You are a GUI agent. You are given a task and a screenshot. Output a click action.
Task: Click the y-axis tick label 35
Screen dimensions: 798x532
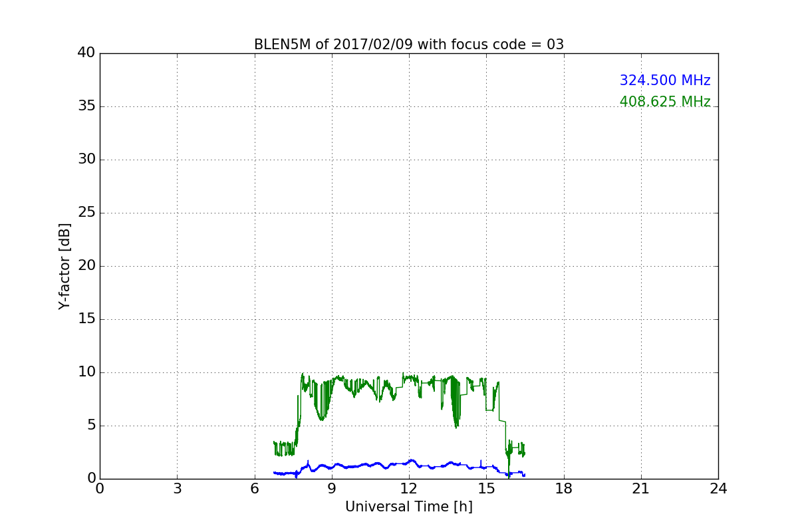coord(86,106)
